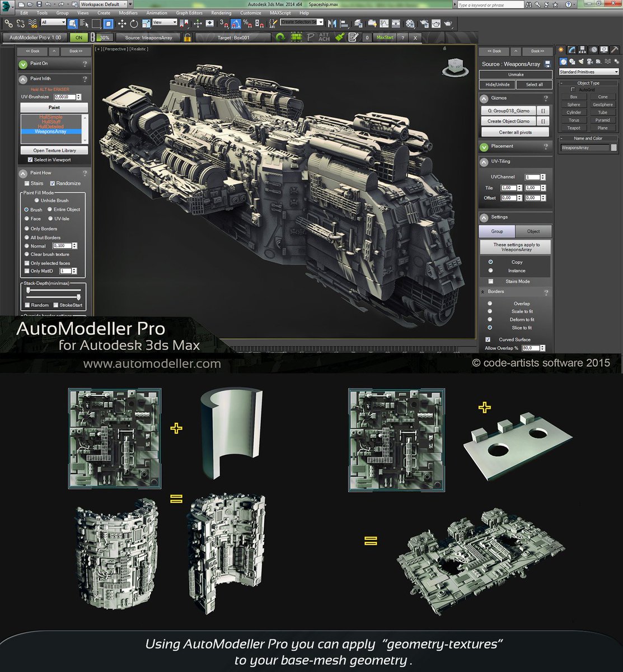Untick the Randomize checkbox
The image size is (623, 672).
[x=53, y=183]
